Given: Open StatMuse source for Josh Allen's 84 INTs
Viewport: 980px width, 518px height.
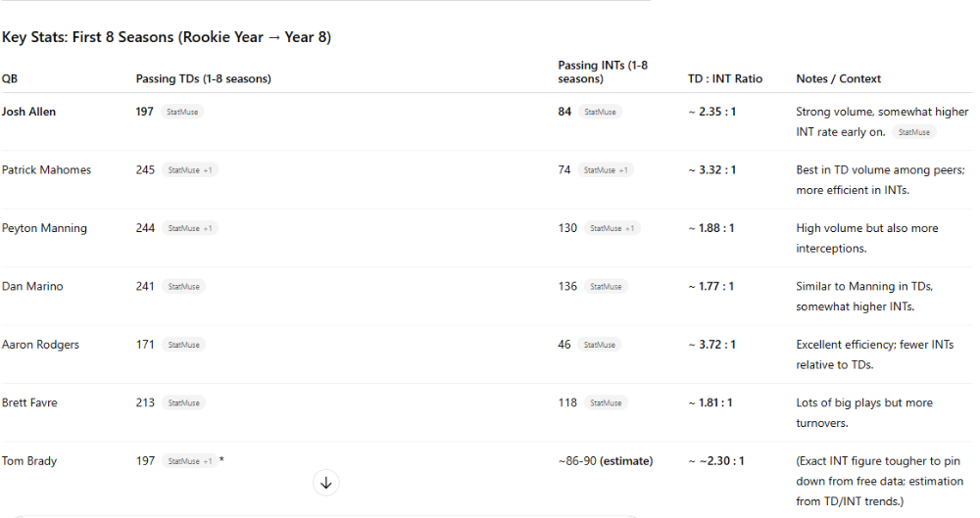Looking at the screenshot, I should (x=600, y=112).
